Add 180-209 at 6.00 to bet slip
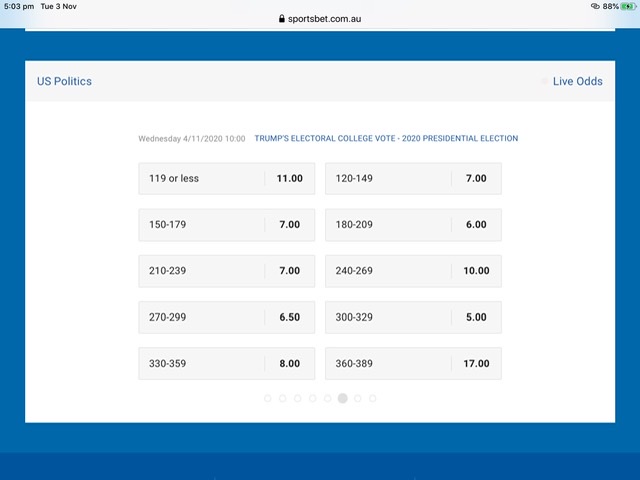 coord(413,225)
